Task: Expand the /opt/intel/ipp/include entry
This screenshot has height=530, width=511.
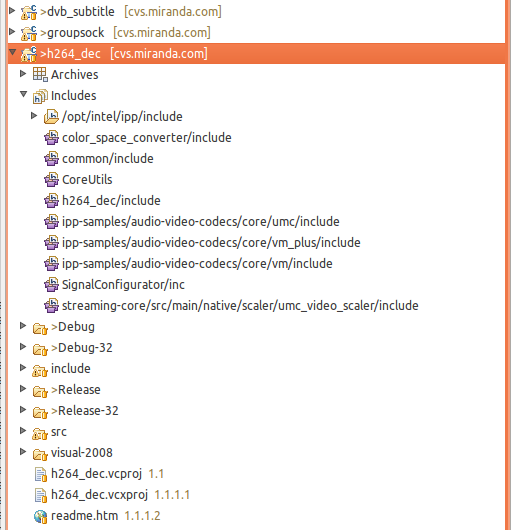Action: click(x=34, y=116)
